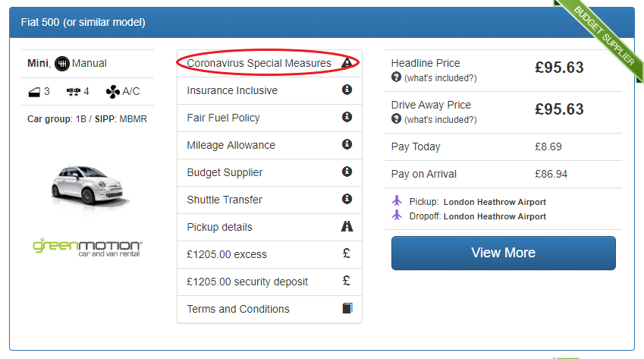The image size is (644, 359).
Task: Open what's included under Headline Price
Action: point(440,78)
